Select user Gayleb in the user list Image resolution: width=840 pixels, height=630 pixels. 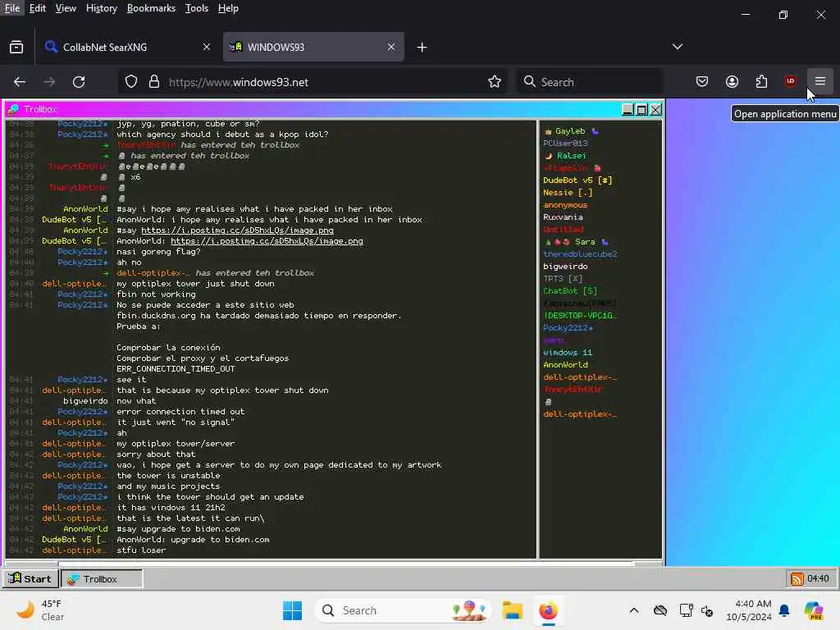coord(571,130)
